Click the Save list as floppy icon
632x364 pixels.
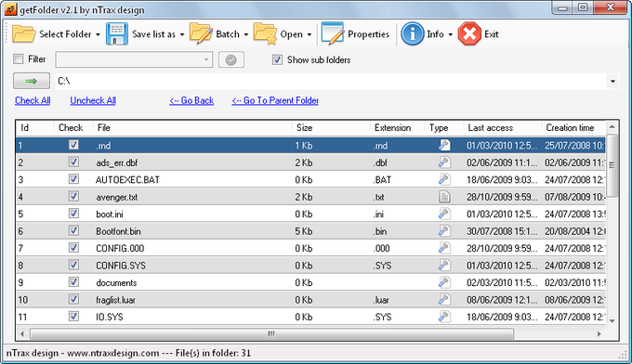click(x=117, y=33)
